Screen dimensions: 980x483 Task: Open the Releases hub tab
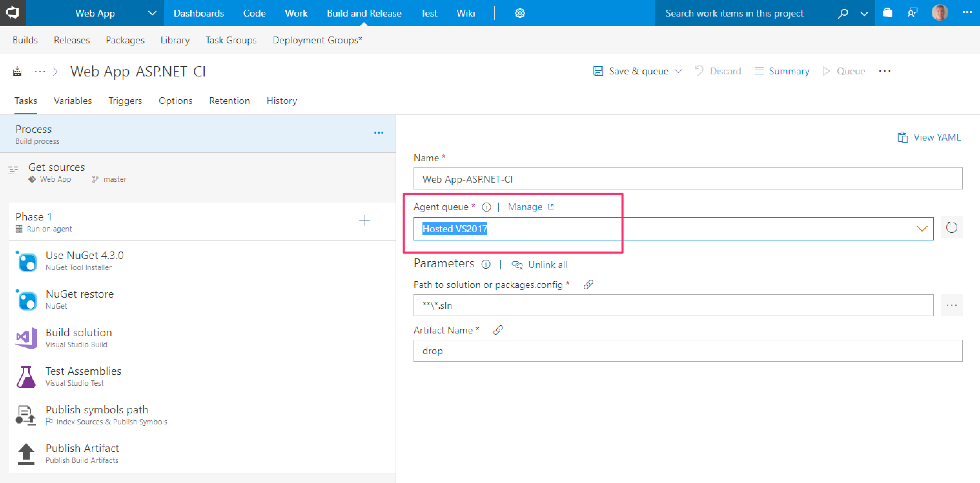[72, 40]
